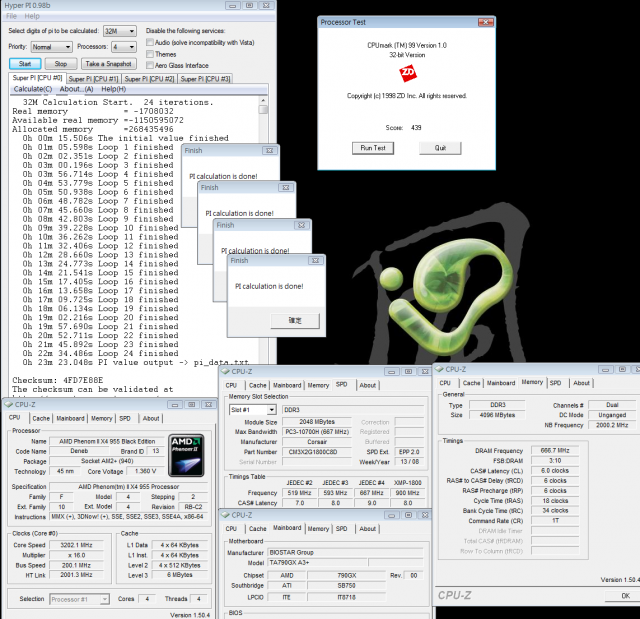Click the NB Frequency 2000.2 MHz value
This screenshot has height=619, width=640.
(x=612, y=425)
